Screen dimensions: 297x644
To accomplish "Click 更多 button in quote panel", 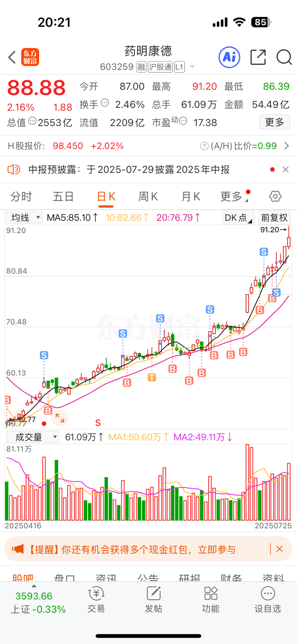I will click(275, 122).
